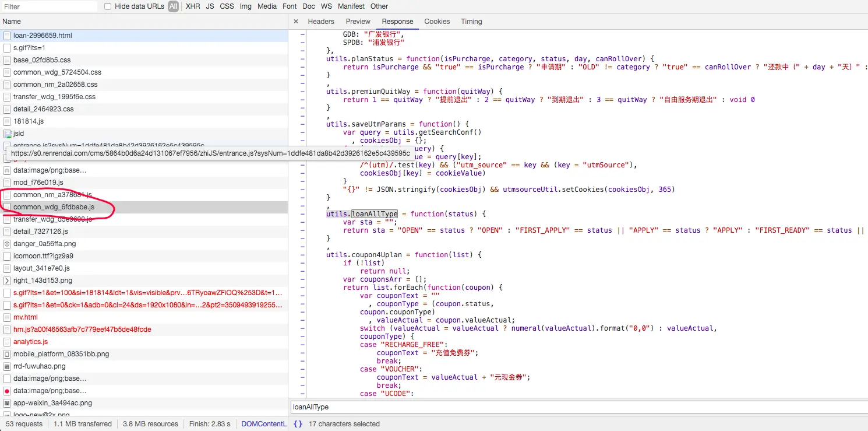Switch to the Timing tab
Image resolution: width=868 pixels, height=431 pixels.
pos(471,22)
